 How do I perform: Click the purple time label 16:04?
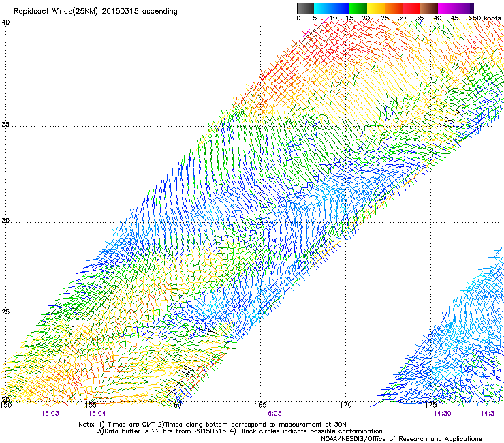pyautogui.click(x=97, y=414)
